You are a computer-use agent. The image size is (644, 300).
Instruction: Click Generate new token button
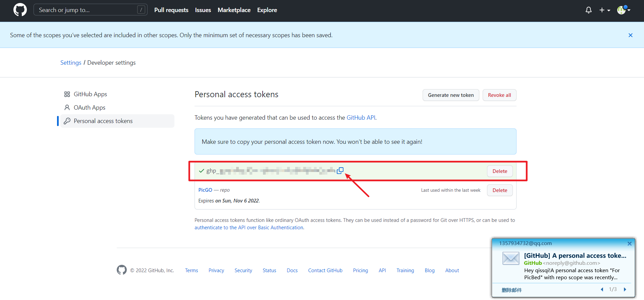coord(451,95)
